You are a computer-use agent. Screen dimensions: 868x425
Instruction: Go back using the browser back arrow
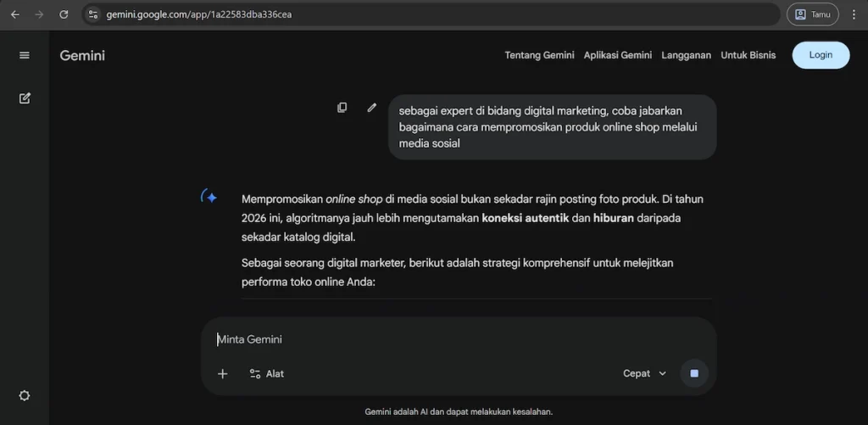15,14
